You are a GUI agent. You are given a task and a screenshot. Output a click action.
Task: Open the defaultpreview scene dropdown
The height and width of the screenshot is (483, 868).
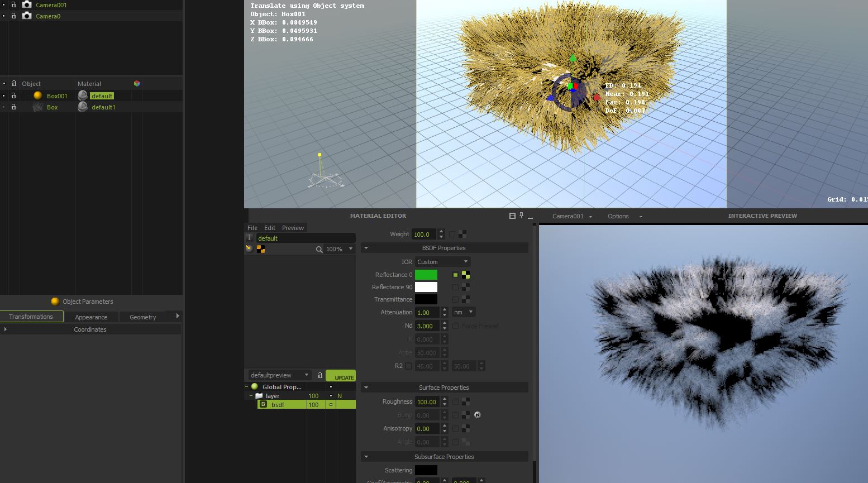279,375
